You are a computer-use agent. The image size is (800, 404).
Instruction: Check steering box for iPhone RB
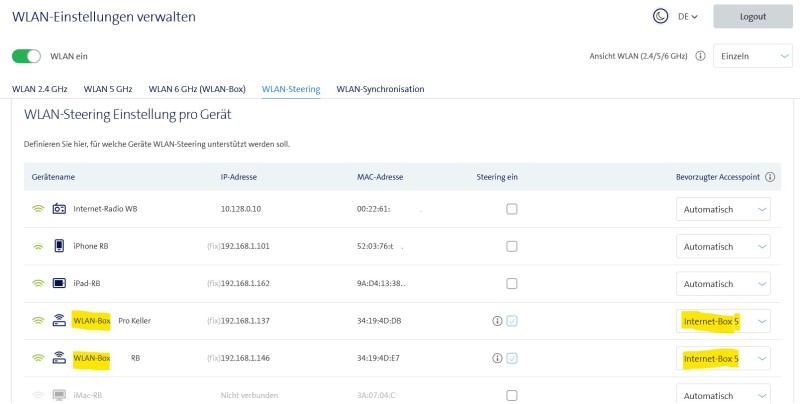[512, 246]
